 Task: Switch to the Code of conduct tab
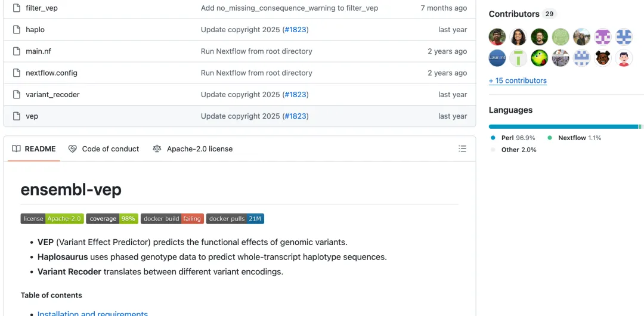tap(104, 149)
